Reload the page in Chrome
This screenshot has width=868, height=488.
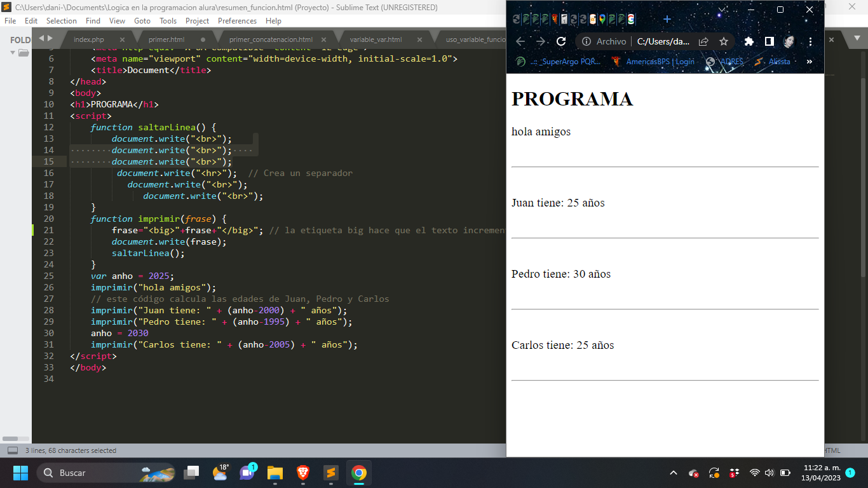pyautogui.click(x=561, y=41)
